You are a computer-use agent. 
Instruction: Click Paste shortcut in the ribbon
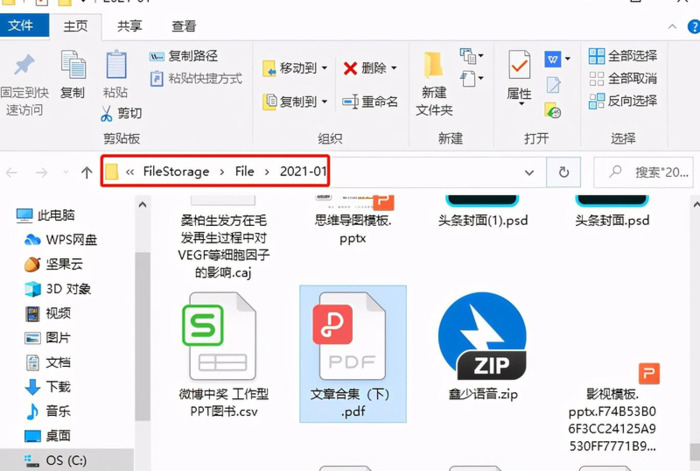(x=196, y=79)
